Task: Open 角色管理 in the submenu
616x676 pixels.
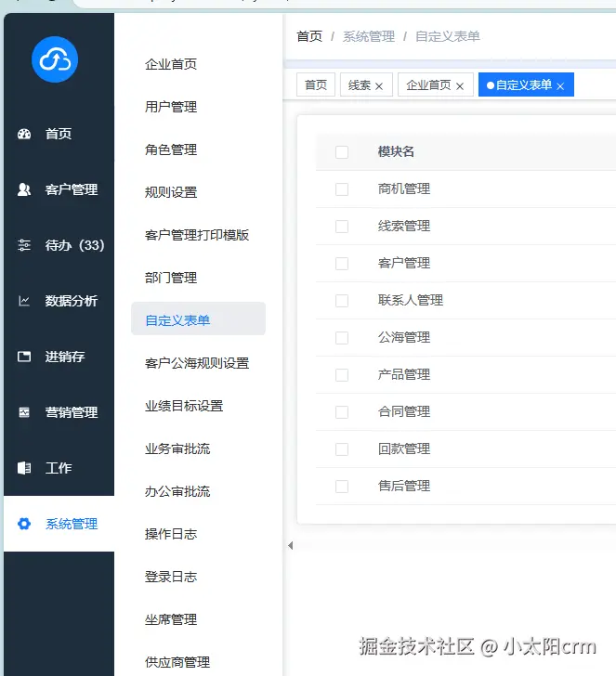Action: pos(171,149)
